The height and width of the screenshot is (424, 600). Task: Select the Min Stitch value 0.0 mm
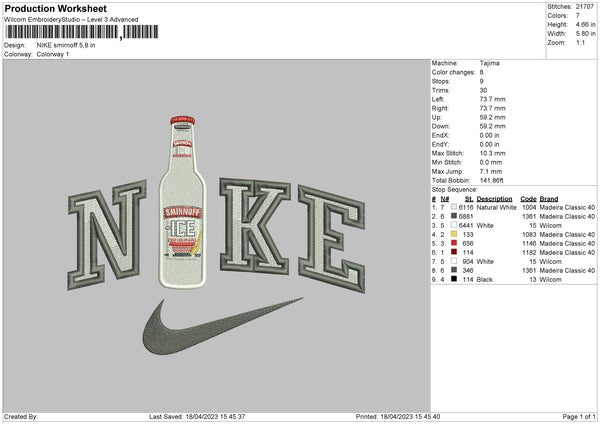click(x=491, y=162)
